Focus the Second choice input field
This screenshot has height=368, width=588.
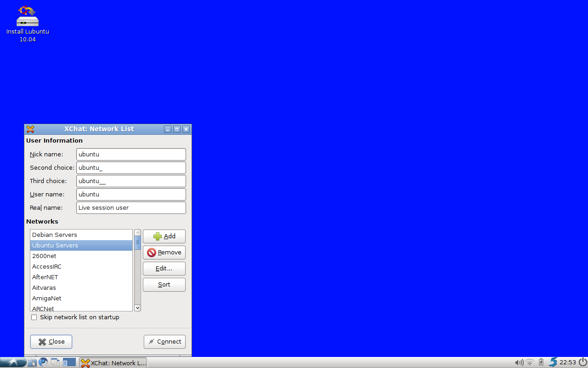pos(131,168)
